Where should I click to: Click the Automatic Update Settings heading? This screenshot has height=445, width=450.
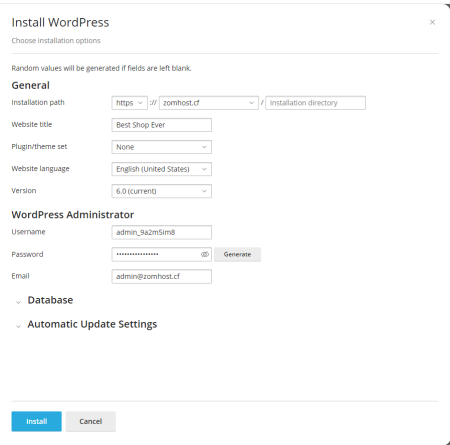click(92, 324)
